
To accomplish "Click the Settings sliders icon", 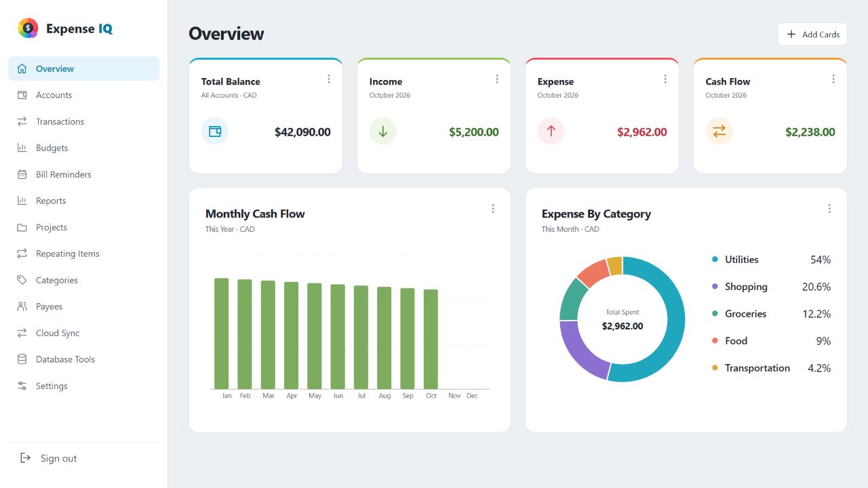I will tap(22, 386).
